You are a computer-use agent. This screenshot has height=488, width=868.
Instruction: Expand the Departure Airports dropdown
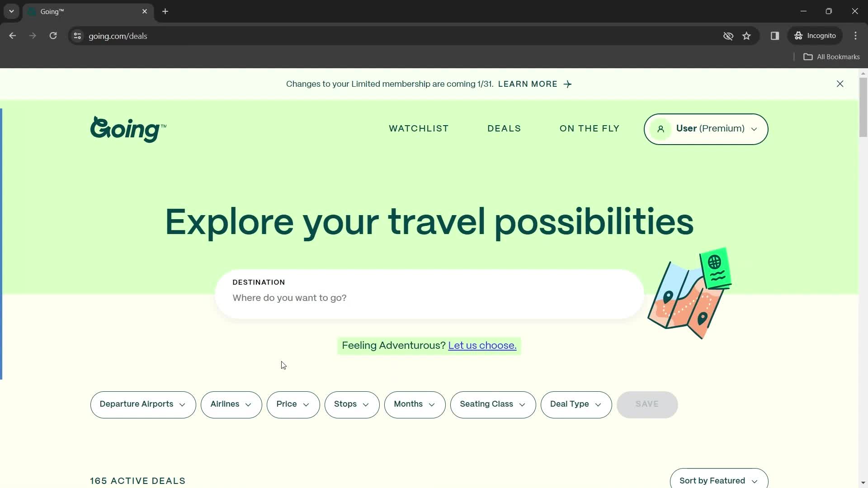click(x=143, y=404)
